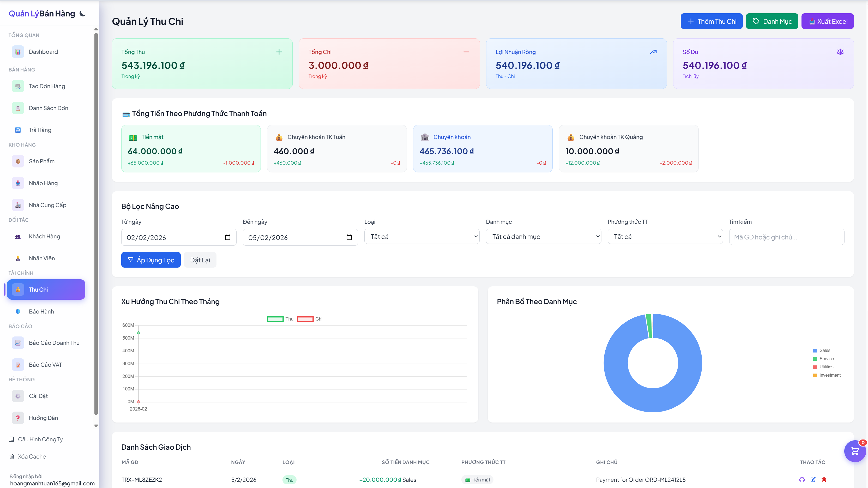Open the Phương thức TT dropdown
868x488 pixels.
click(x=665, y=237)
